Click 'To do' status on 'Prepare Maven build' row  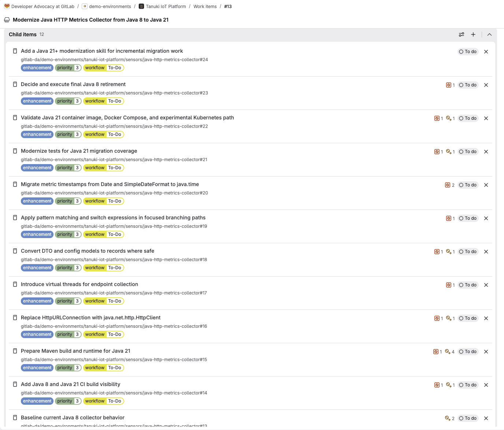click(x=468, y=352)
